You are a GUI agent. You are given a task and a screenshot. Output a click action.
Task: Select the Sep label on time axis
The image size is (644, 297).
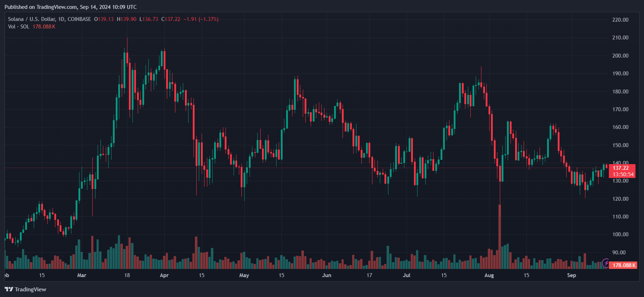tap(572, 275)
